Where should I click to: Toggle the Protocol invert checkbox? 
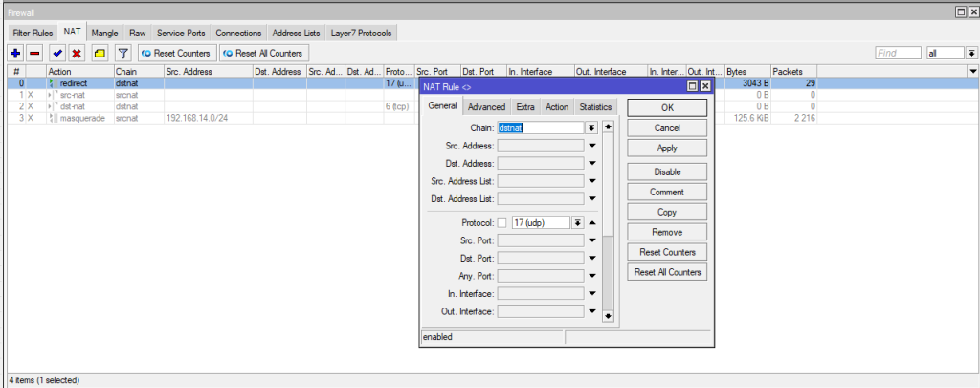pos(501,222)
